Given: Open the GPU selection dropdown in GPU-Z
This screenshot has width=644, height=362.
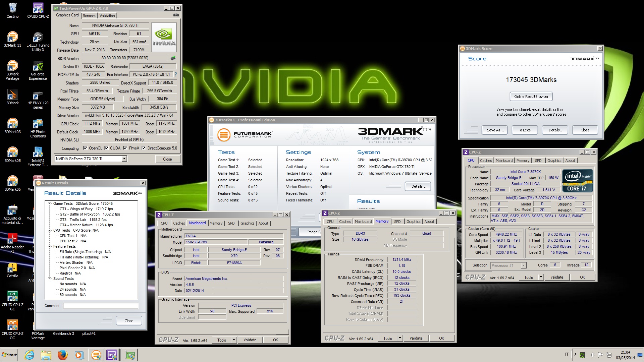Looking at the screenshot, I should coord(124,159).
